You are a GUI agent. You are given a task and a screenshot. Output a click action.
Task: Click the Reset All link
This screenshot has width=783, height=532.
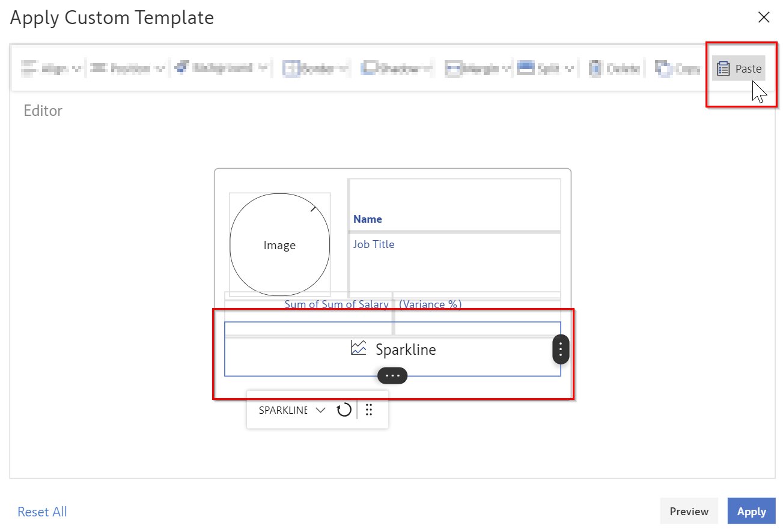tap(42, 512)
